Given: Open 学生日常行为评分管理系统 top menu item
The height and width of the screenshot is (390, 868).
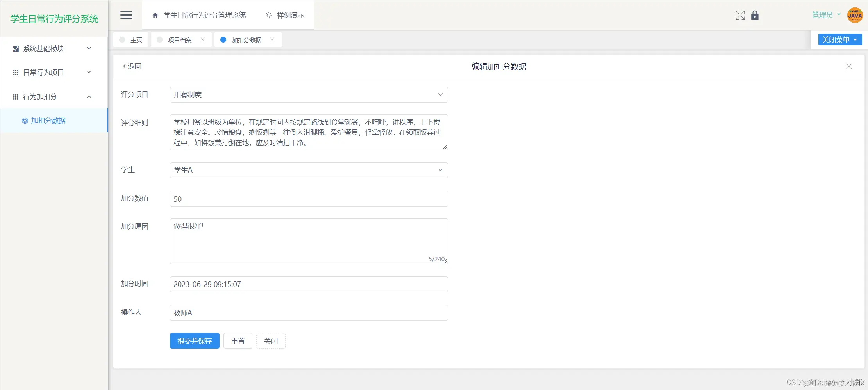Looking at the screenshot, I should (x=199, y=15).
